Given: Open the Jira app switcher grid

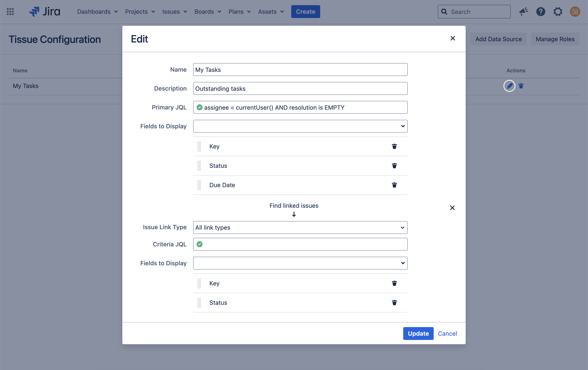Looking at the screenshot, I should click(x=10, y=11).
